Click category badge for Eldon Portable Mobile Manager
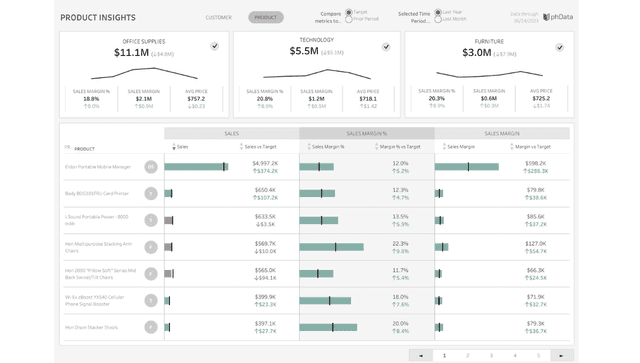 151,167
